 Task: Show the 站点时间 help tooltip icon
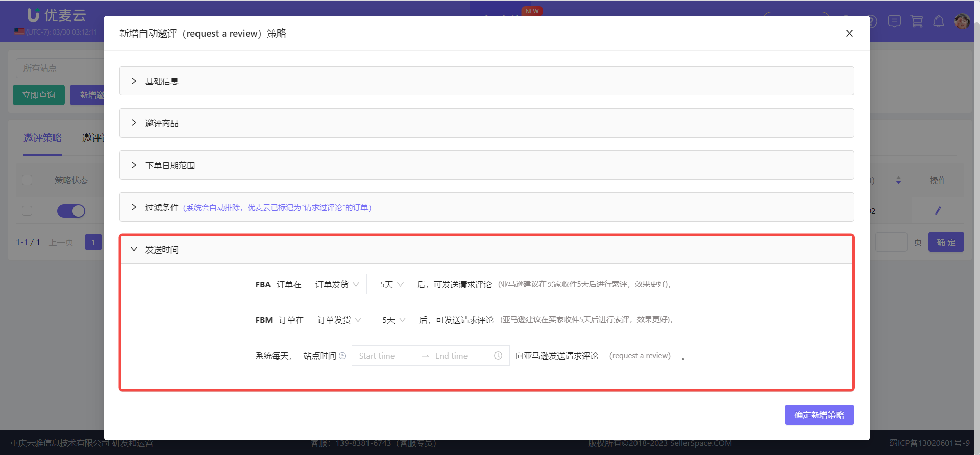(342, 356)
